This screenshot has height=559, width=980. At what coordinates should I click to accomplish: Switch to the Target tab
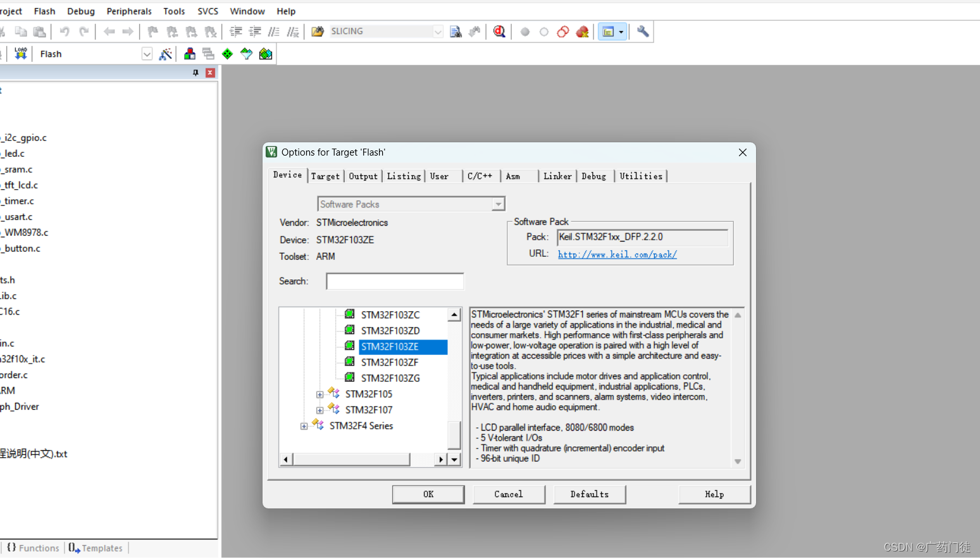coord(325,176)
